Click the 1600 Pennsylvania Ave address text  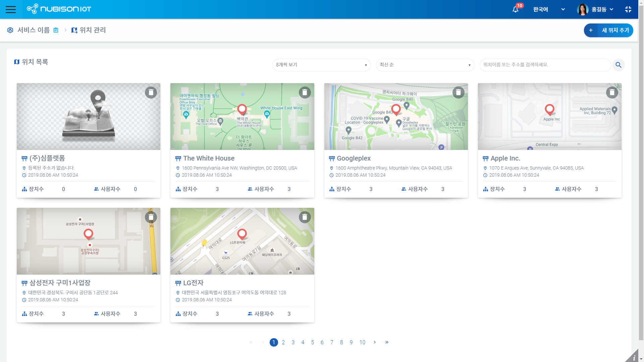[x=239, y=168]
